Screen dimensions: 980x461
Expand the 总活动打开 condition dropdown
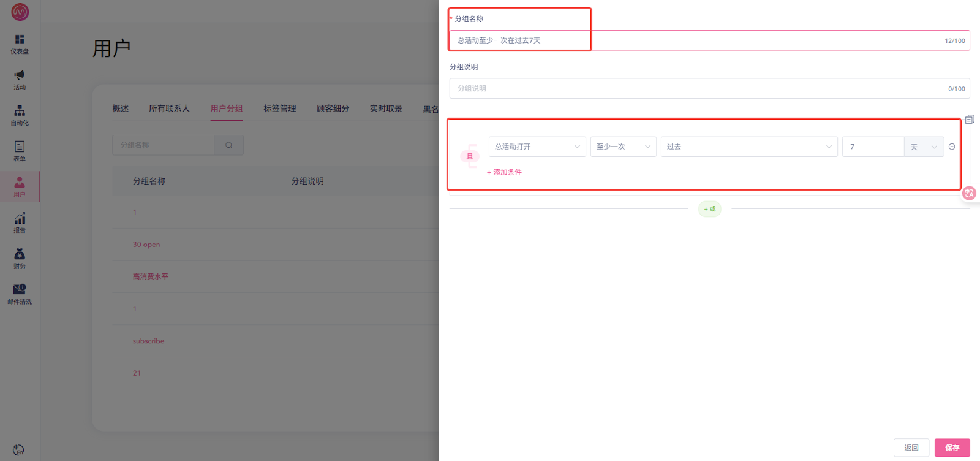pyautogui.click(x=537, y=147)
